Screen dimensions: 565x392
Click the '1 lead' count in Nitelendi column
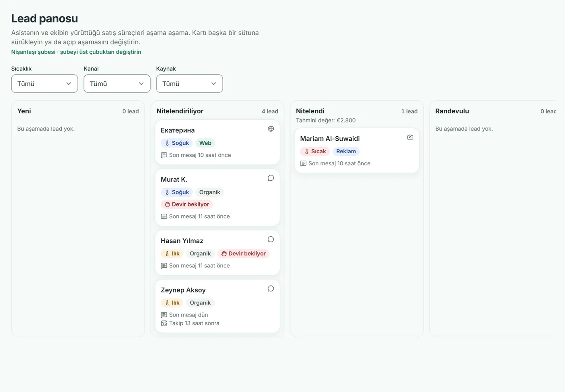pos(409,111)
